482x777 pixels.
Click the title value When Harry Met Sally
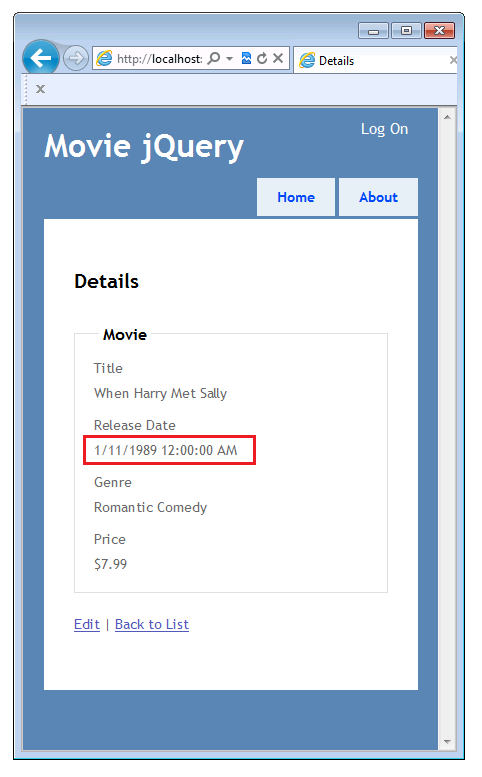point(161,393)
